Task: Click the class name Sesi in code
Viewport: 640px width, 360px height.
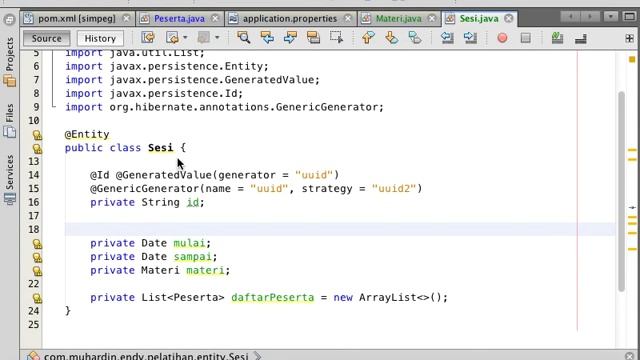Action: tap(160, 148)
